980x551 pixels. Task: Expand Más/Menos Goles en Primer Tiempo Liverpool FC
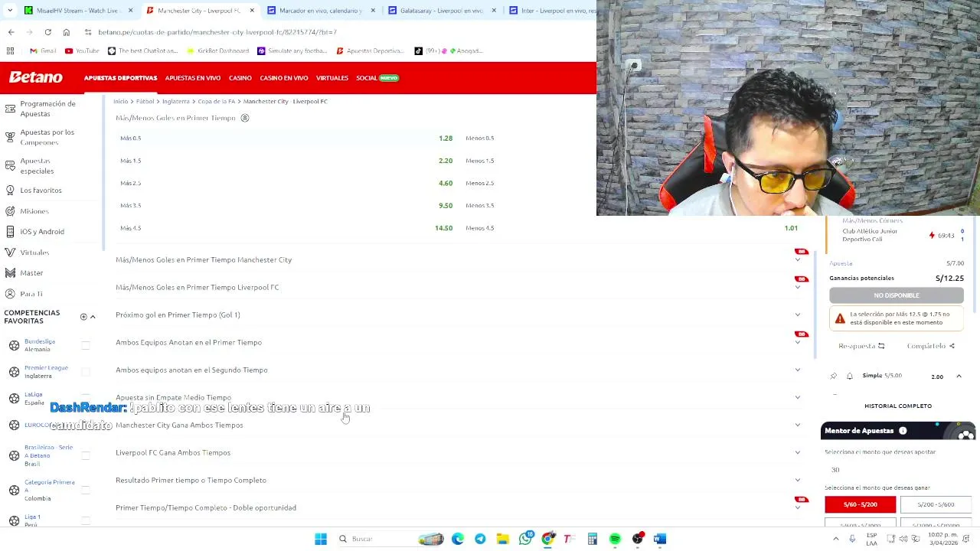coord(797,287)
